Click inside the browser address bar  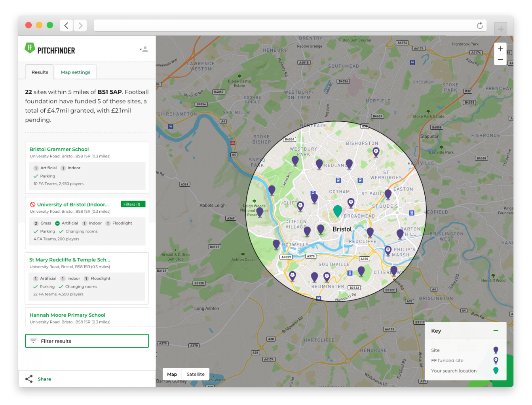(277, 25)
